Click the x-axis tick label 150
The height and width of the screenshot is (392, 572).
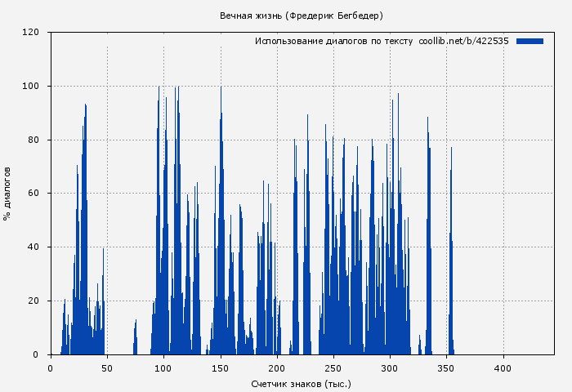pos(221,368)
